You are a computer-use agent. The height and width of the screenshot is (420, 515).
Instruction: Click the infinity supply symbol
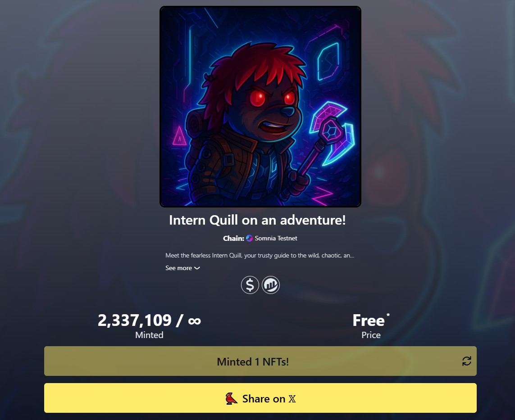click(195, 321)
